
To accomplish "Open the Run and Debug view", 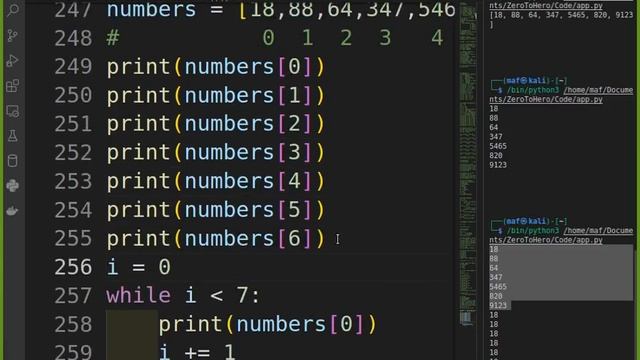I will (x=13, y=61).
